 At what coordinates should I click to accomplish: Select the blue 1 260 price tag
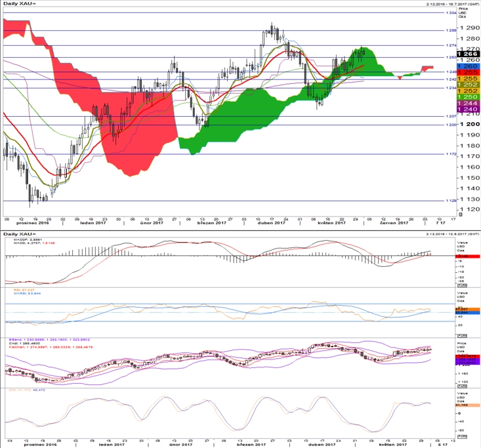[469, 66]
